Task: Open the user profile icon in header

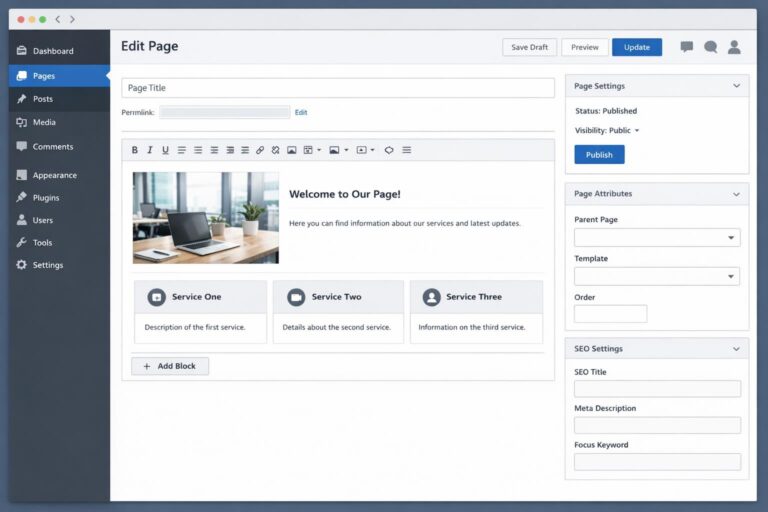Action: [x=734, y=47]
